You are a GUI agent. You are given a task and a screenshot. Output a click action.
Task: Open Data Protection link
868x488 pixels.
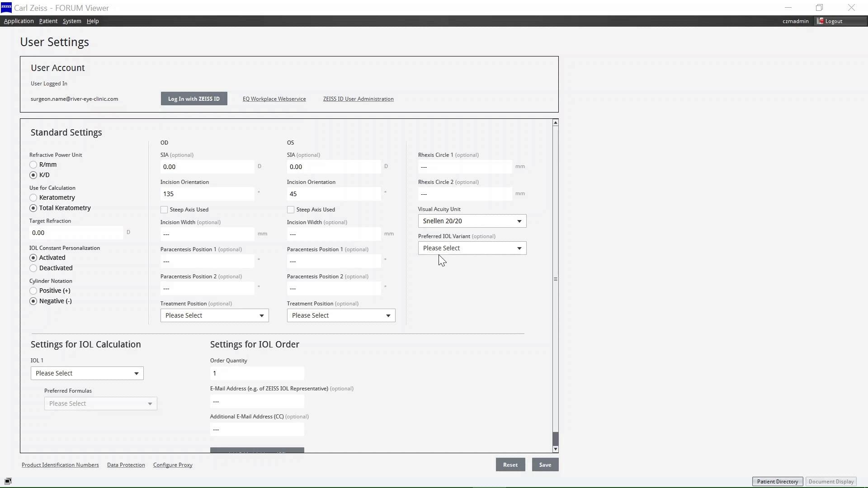126,465
